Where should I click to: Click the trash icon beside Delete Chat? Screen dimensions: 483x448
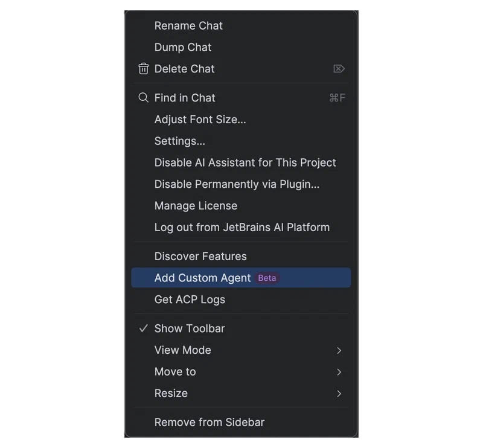coord(143,69)
